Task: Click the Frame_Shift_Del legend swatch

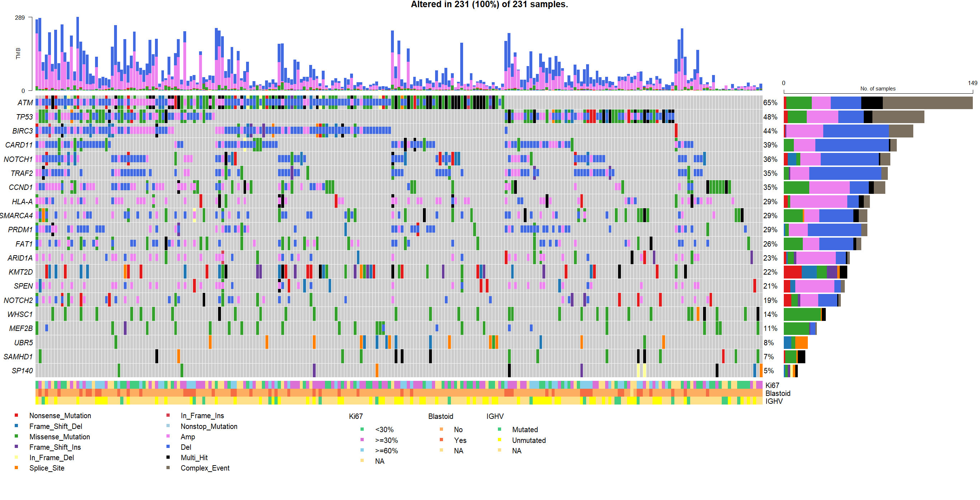Action: (x=17, y=426)
